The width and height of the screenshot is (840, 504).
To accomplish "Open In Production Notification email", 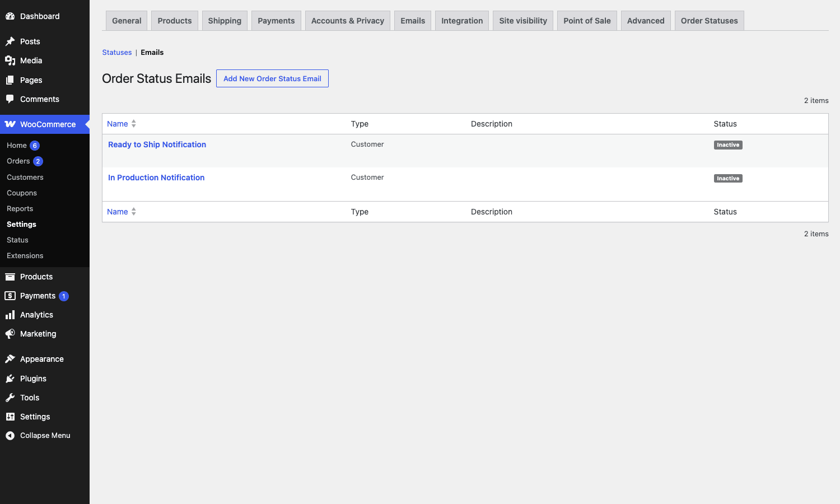I will pyautogui.click(x=156, y=178).
